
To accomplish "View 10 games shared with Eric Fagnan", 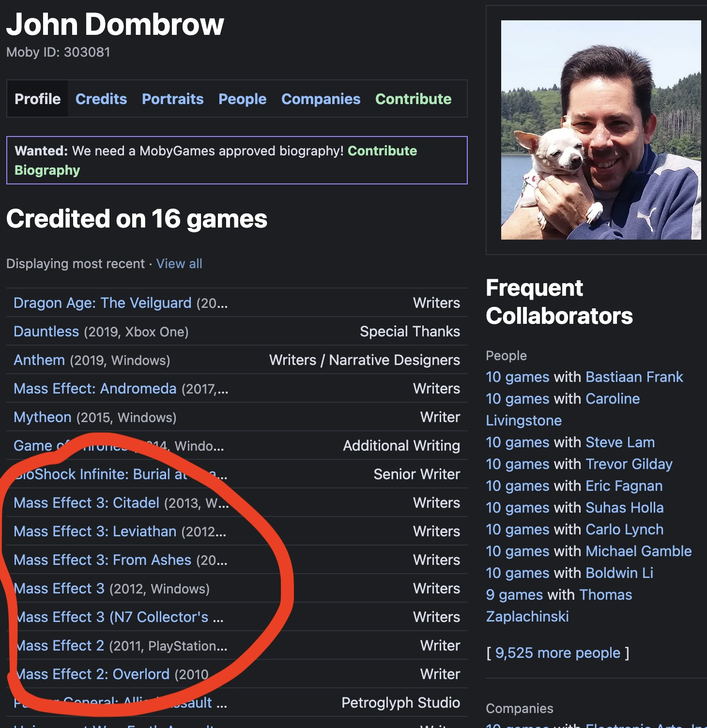I will (x=518, y=486).
